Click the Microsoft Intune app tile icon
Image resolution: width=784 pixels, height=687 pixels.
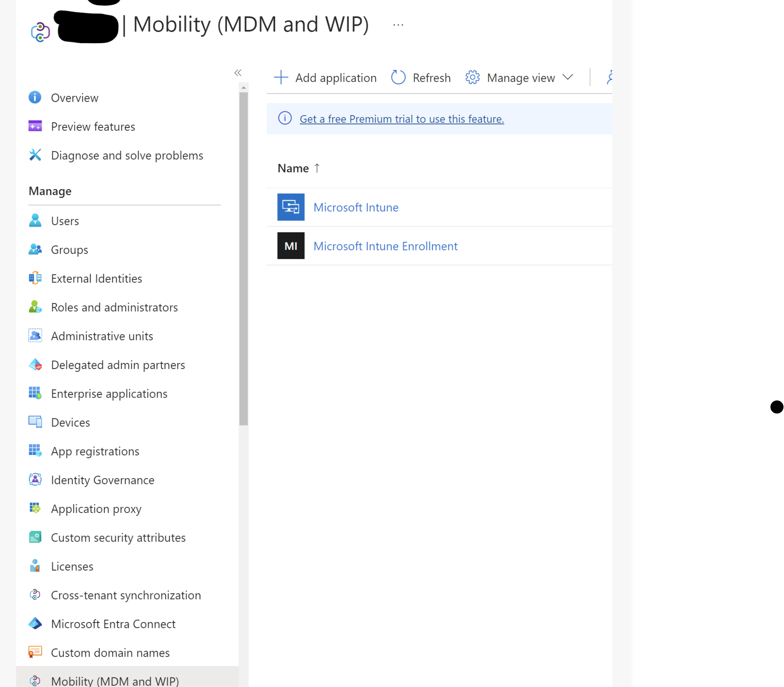point(291,207)
